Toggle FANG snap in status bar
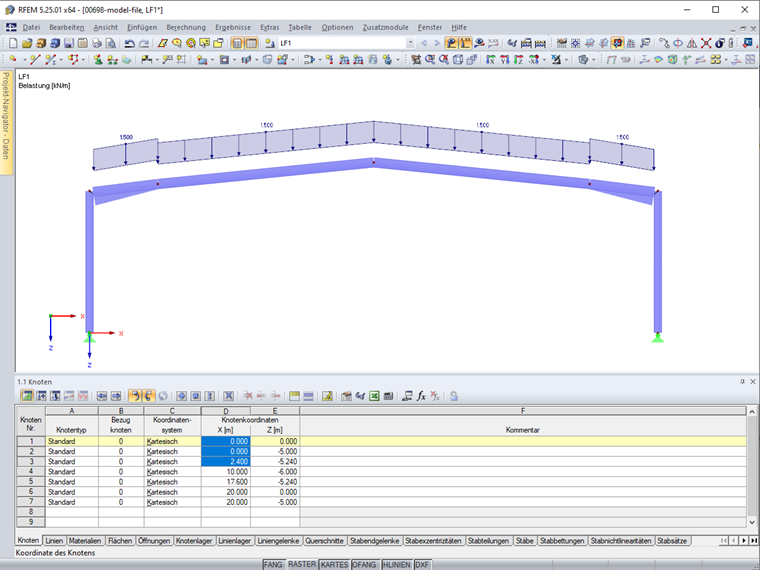 pos(273,565)
